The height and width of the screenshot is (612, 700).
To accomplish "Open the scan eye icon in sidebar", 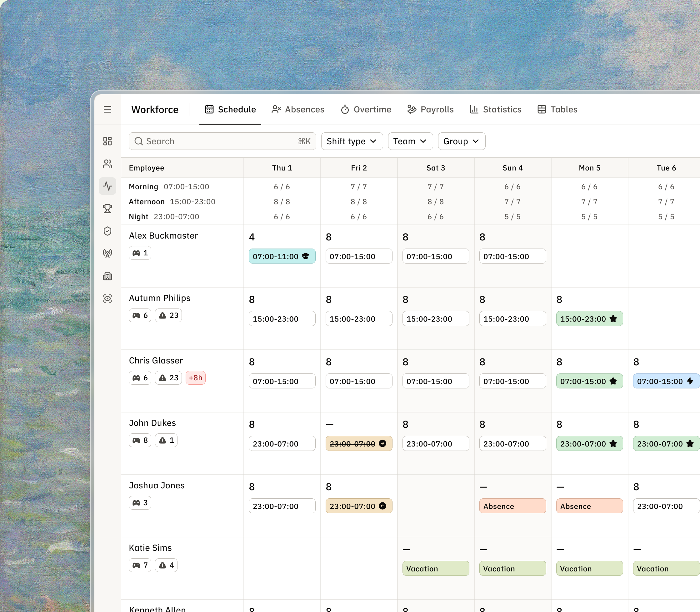I will (107, 299).
